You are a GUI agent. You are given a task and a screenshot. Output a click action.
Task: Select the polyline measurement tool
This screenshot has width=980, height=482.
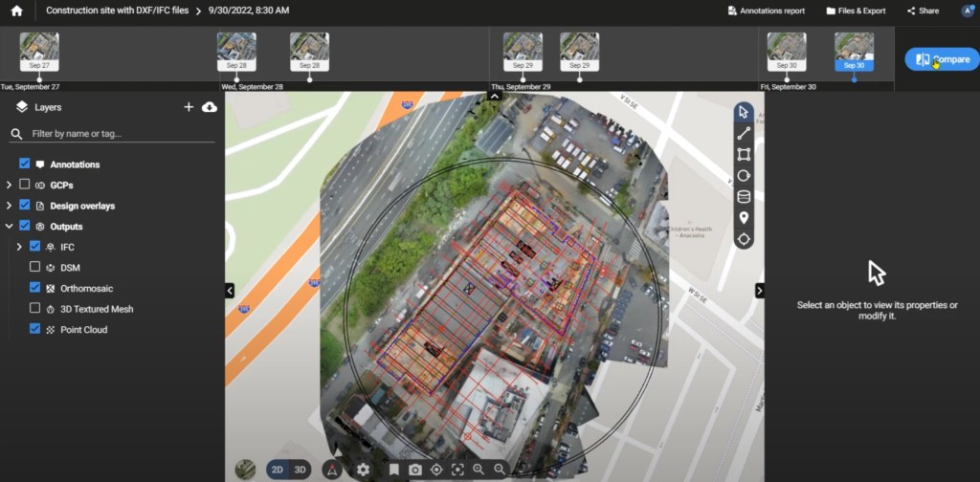point(744,133)
